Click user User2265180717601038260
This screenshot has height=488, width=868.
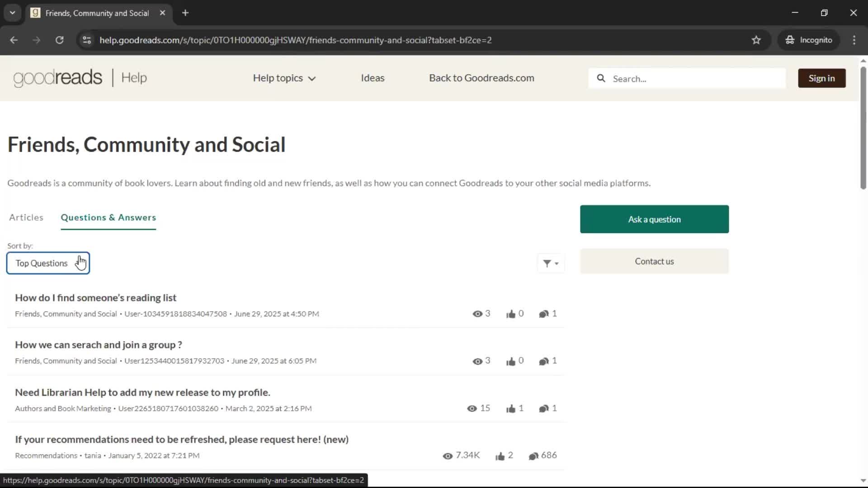click(x=168, y=408)
